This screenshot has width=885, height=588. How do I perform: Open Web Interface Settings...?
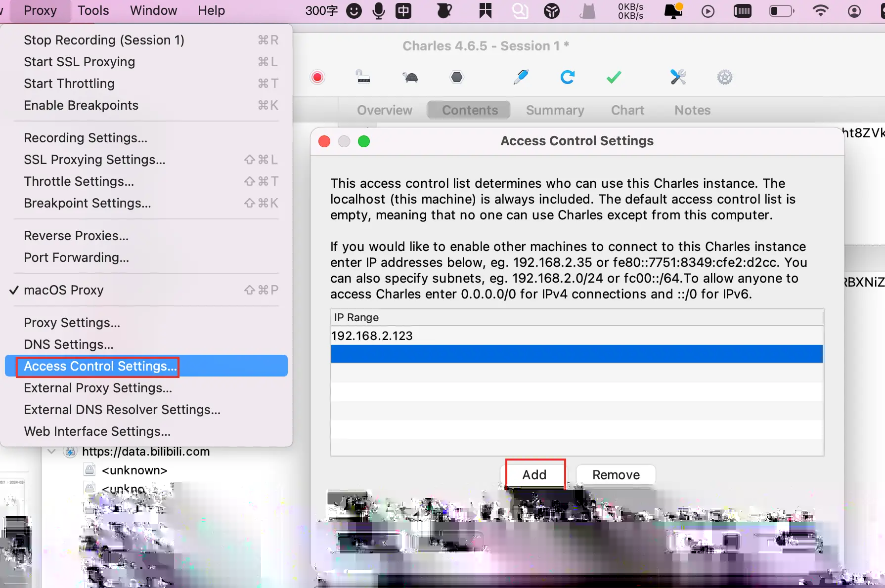point(146,431)
